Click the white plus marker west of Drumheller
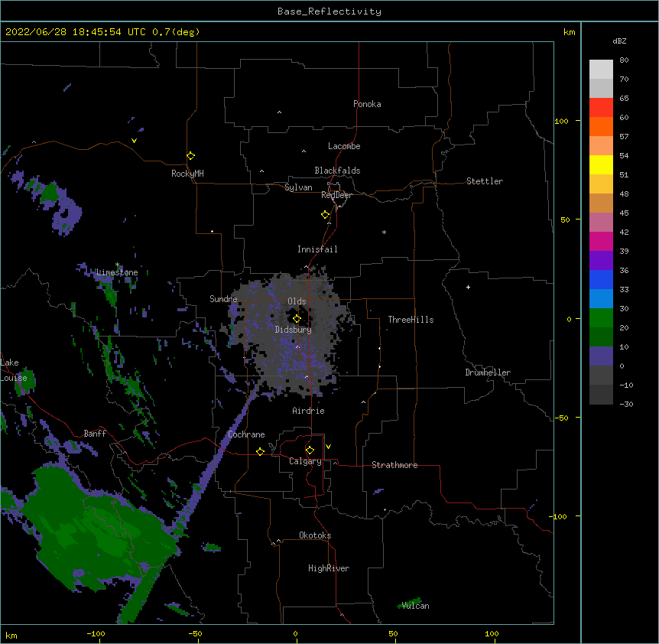This screenshot has height=644, width=659. 468,287
